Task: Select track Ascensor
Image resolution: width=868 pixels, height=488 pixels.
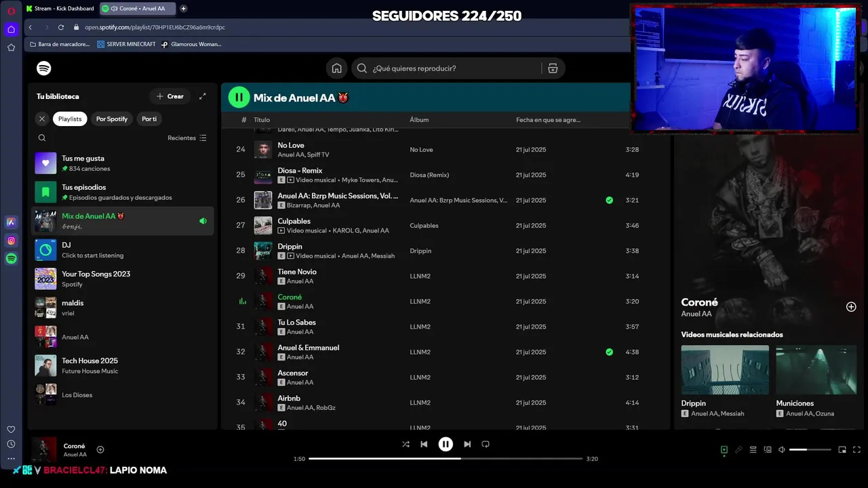Action: (293, 373)
